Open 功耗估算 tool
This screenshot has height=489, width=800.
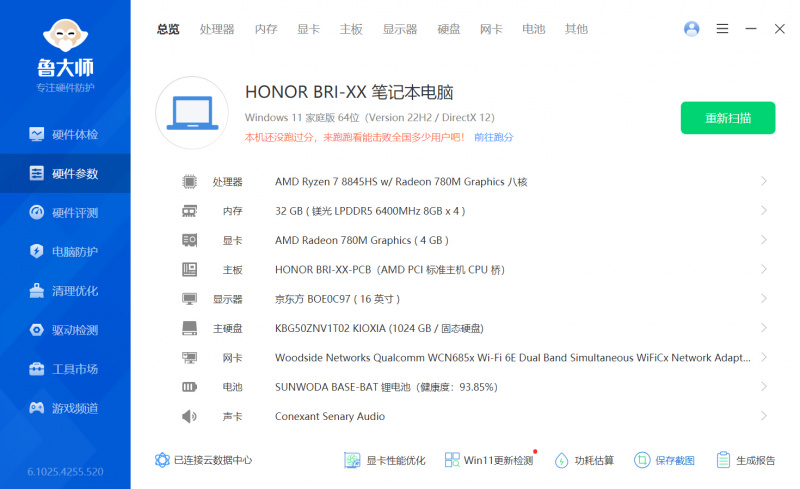pyautogui.click(x=584, y=460)
